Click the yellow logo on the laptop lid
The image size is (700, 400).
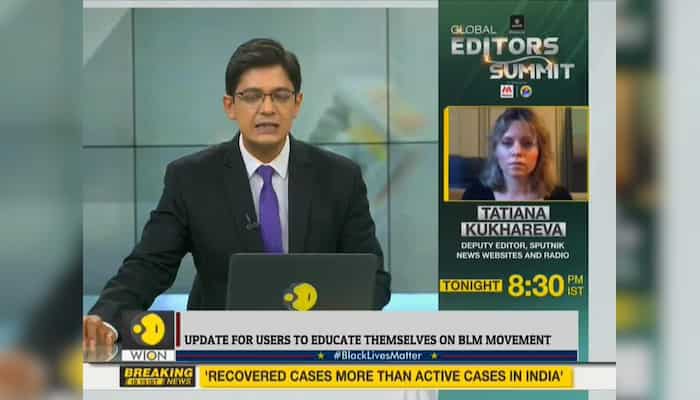point(300,295)
